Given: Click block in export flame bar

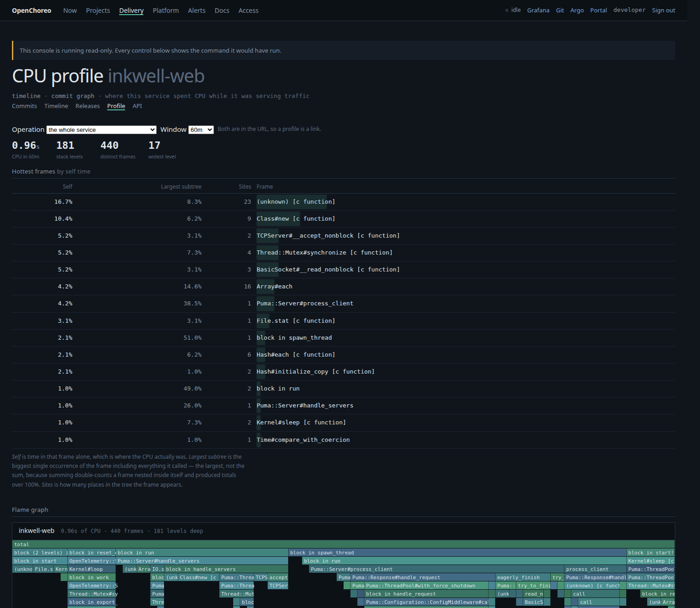Looking at the screenshot, I should point(92,602).
